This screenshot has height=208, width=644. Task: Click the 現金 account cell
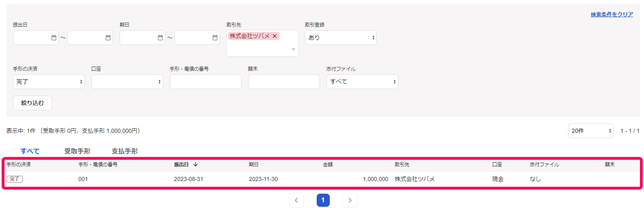tap(498, 179)
